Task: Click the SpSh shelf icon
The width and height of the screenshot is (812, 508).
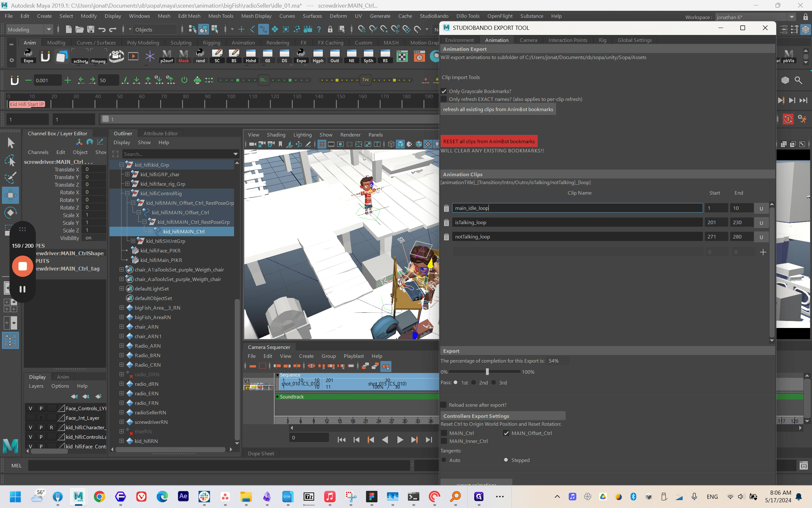Action: (x=368, y=56)
